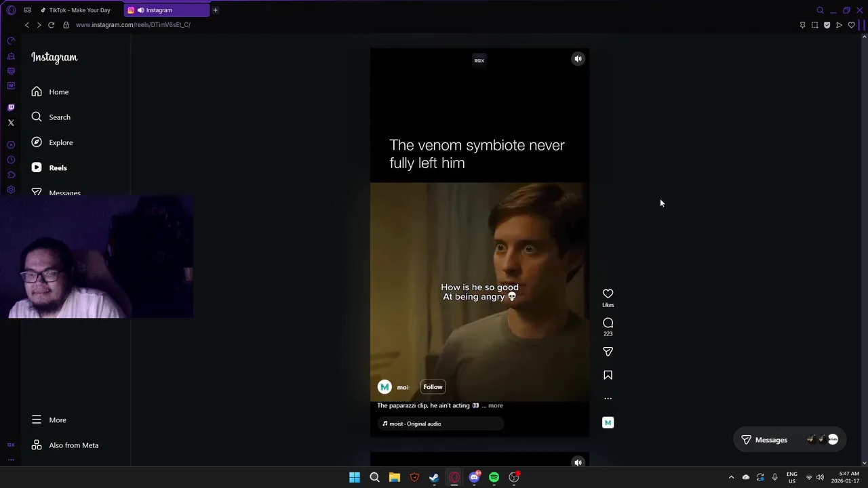Focus the instagram.com address bar
The height and width of the screenshot is (488, 868).
pyautogui.click(x=133, y=25)
